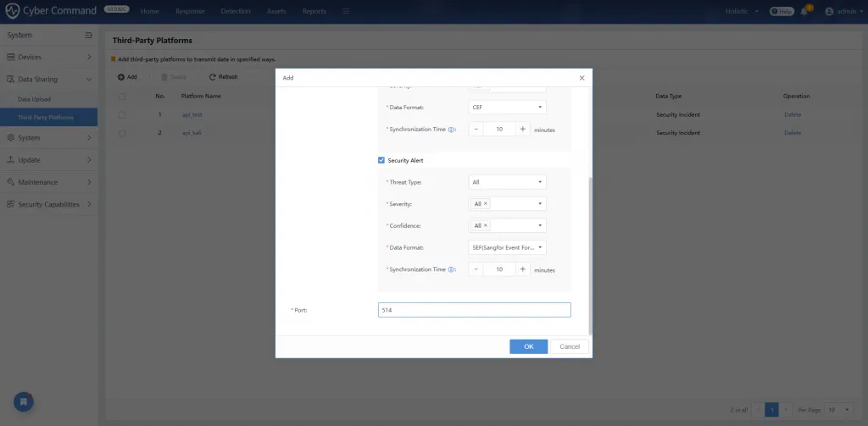Image resolution: width=868 pixels, height=426 pixels.
Task: Click the previous page arrow
Action: (x=758, y=409)
